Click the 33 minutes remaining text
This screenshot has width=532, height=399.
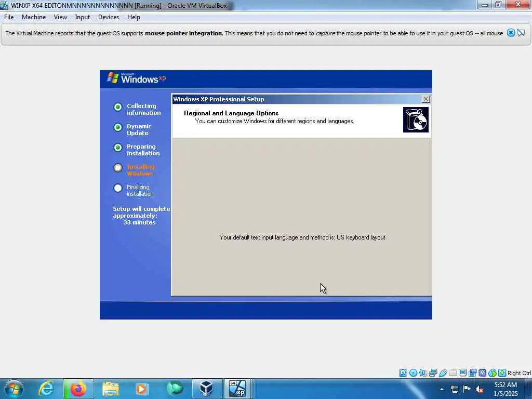pyautogui.click(x=139, y=222)
